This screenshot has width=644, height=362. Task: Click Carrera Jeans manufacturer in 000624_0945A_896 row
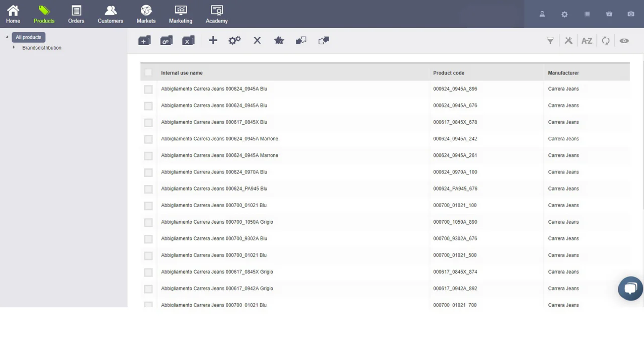tap(563, 88)
